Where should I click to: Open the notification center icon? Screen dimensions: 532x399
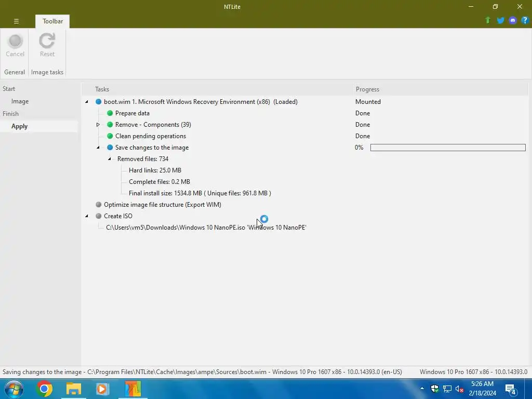click(x=510, y=389)
